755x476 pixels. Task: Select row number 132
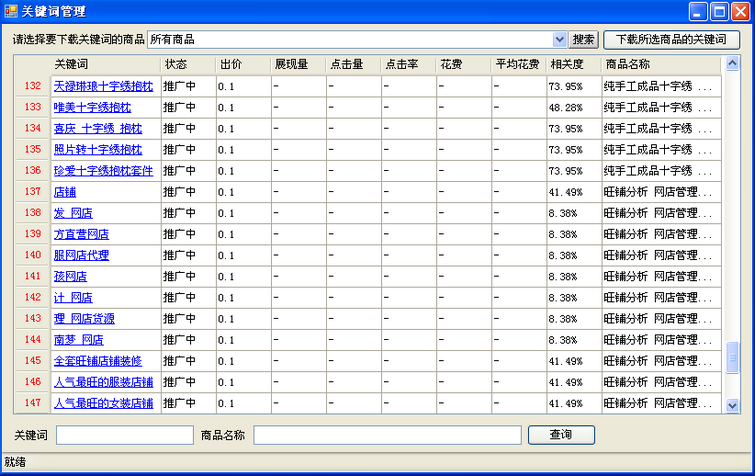point(33,86)
